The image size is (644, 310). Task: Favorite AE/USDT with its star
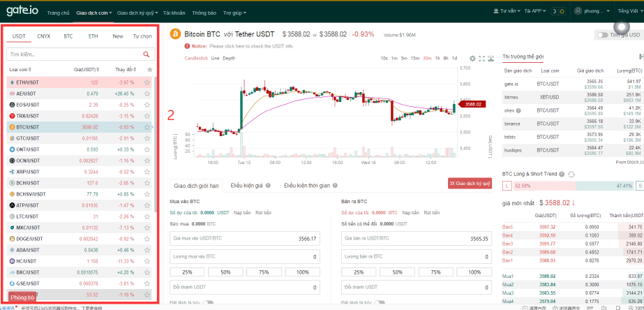[x=147, y=94]
